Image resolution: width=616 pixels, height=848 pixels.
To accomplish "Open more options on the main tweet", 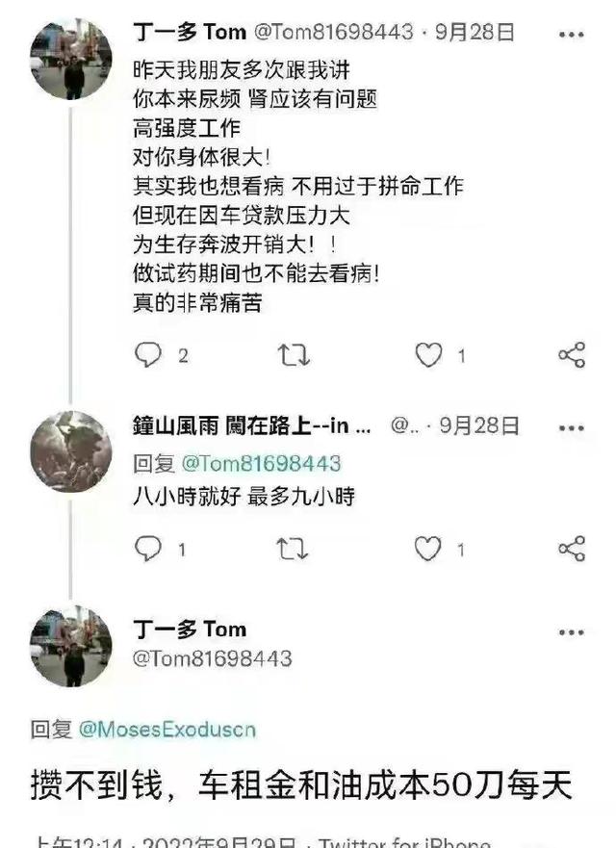I will pyautogui.click(x=571, y=632).
